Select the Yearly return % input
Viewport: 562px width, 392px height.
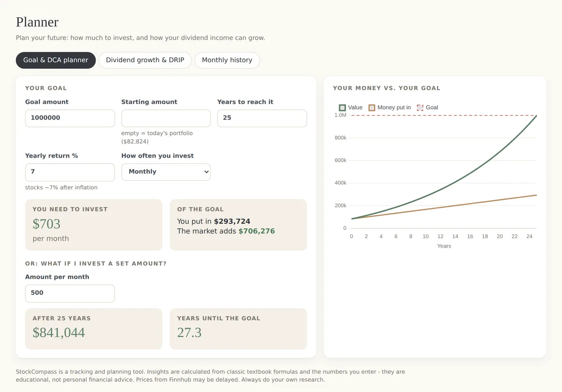[70, 172]
